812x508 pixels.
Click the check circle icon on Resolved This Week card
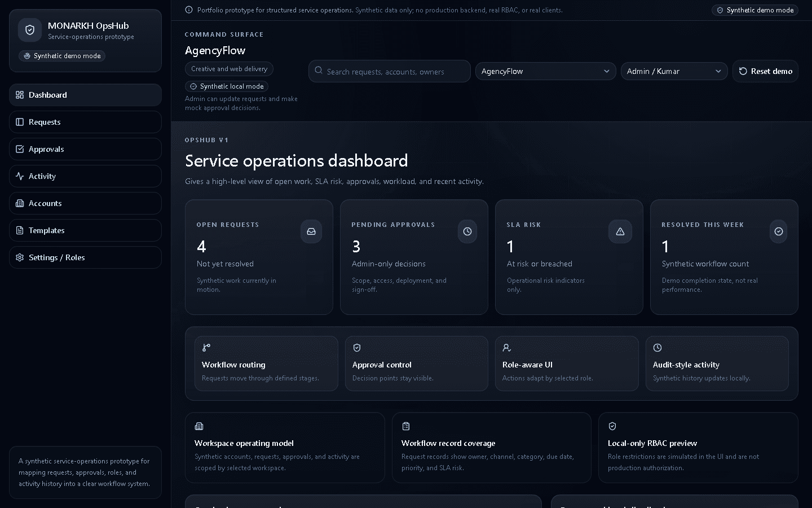tap(779, 231)
